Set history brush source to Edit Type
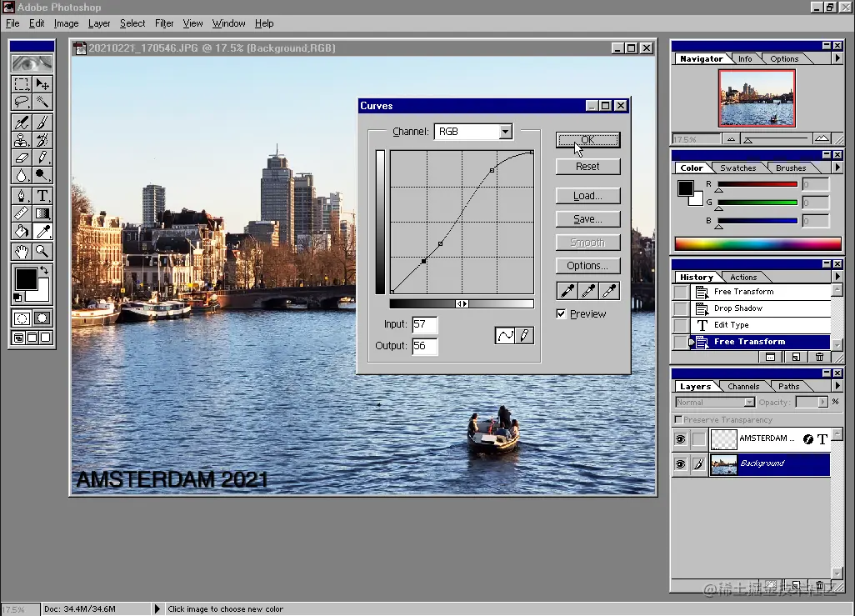This screenshot has height=616, width=855. [681, 325]
